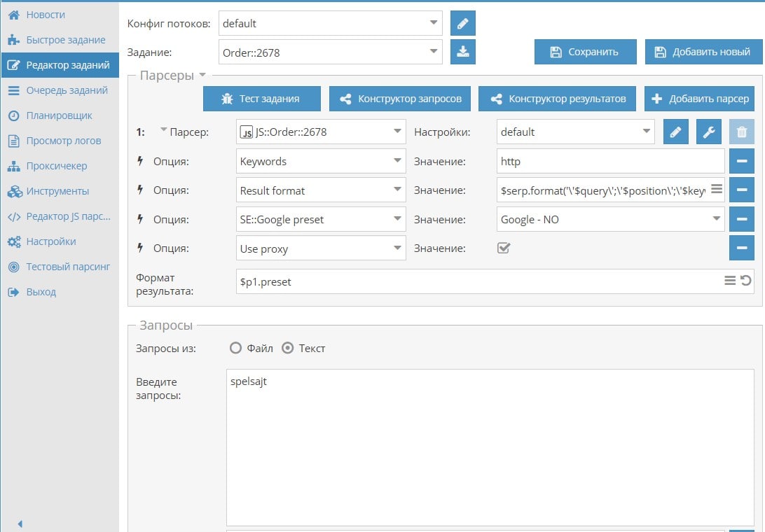Click the Тест задания button
Viewport: 765px width, 532px height.
click(261, 99)
